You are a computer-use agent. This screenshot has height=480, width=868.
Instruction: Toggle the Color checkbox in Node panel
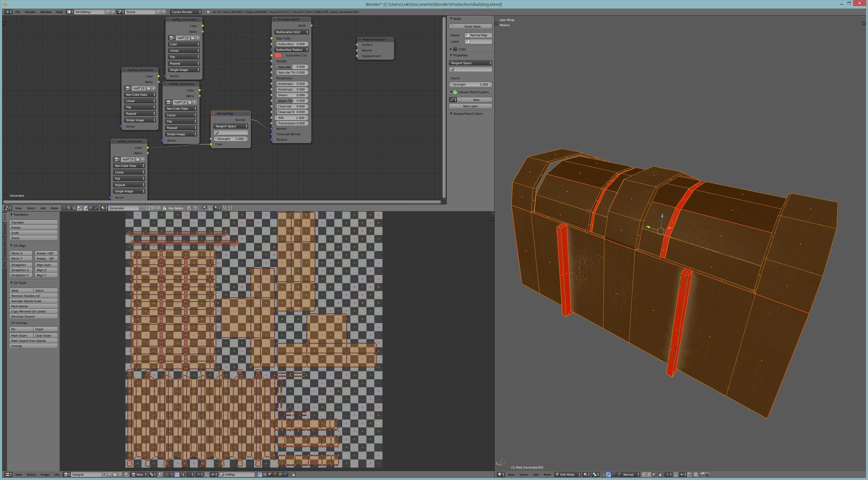(455, 49)
